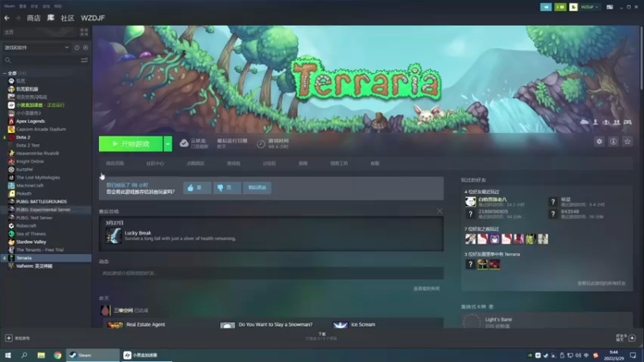Viewport: 644px width, 362px height.
Task: Select Capcom Arcade Stadium in library
Action: (41, 129)
